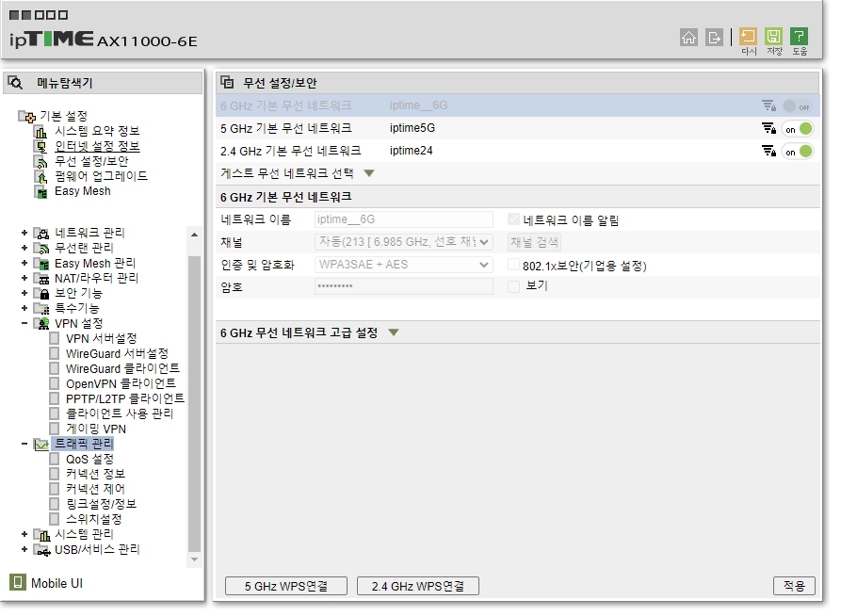
Task: Click the 펌웨어 업그레이드 icon
Action: [x=40, y=176]
